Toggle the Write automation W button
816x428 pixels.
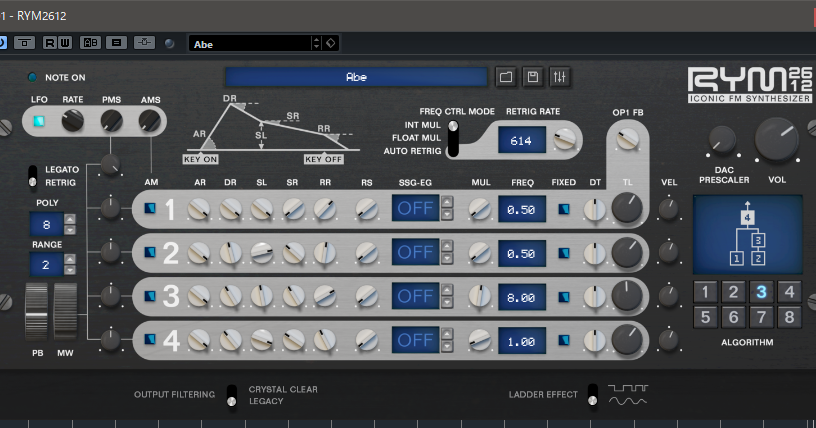[x=65, y=43]
